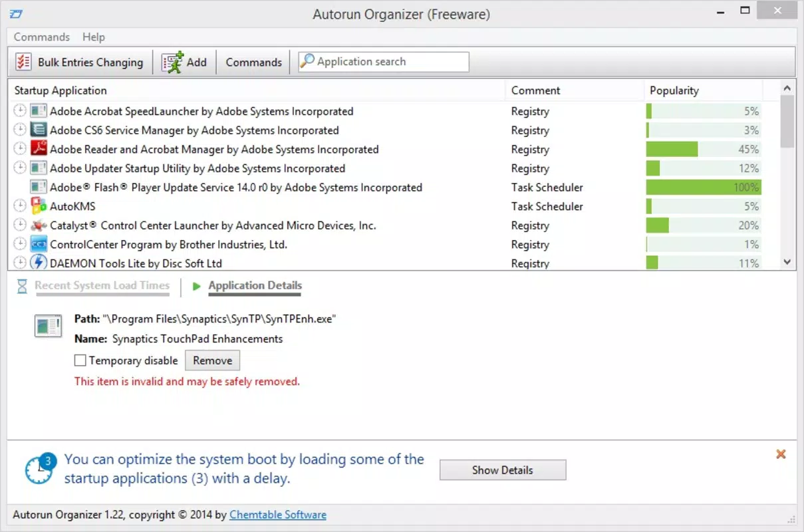
Task: Open the Chemtable Software link
Action: coord(278,515)
